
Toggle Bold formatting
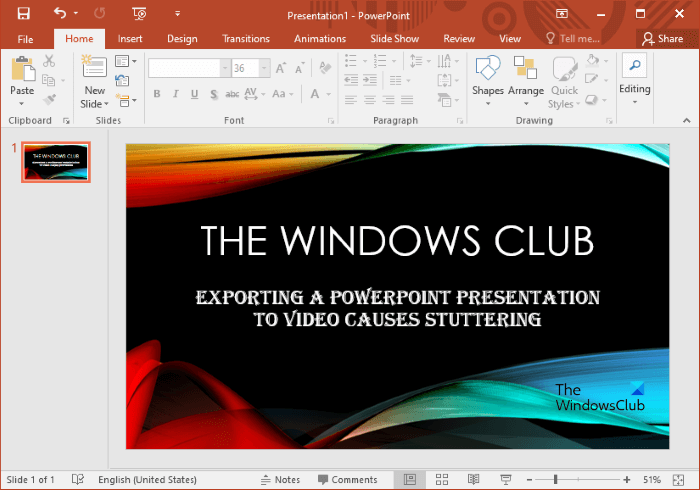157,94
